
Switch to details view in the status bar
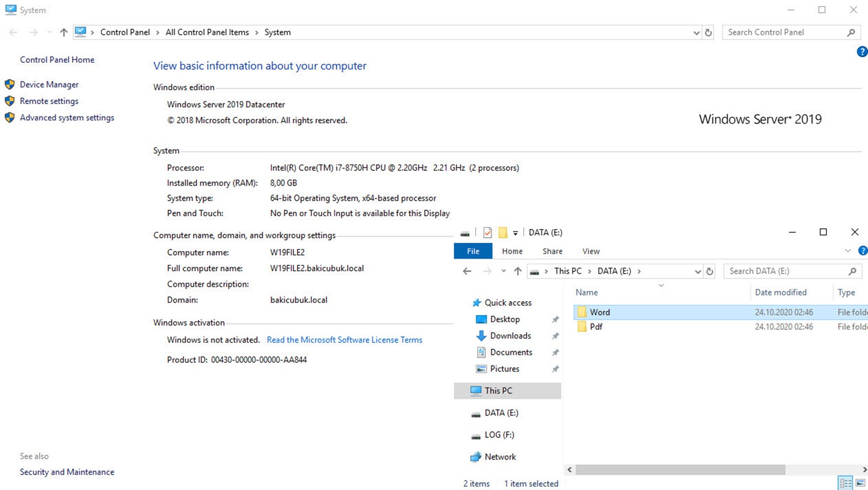845,483
